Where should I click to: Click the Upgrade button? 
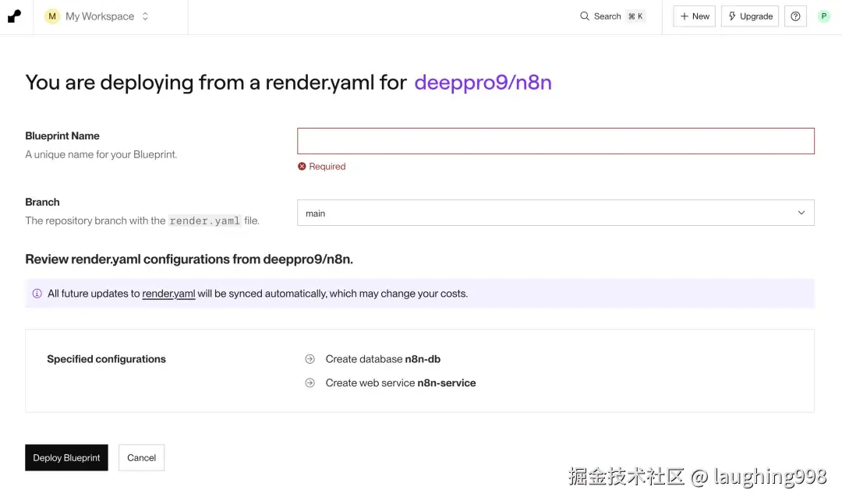(x=750, y=16)
